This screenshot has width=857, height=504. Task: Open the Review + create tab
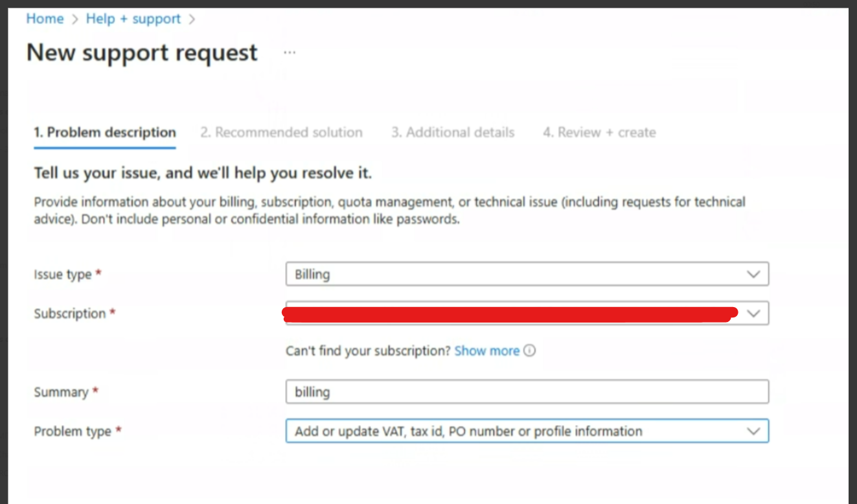click(599, 133)
